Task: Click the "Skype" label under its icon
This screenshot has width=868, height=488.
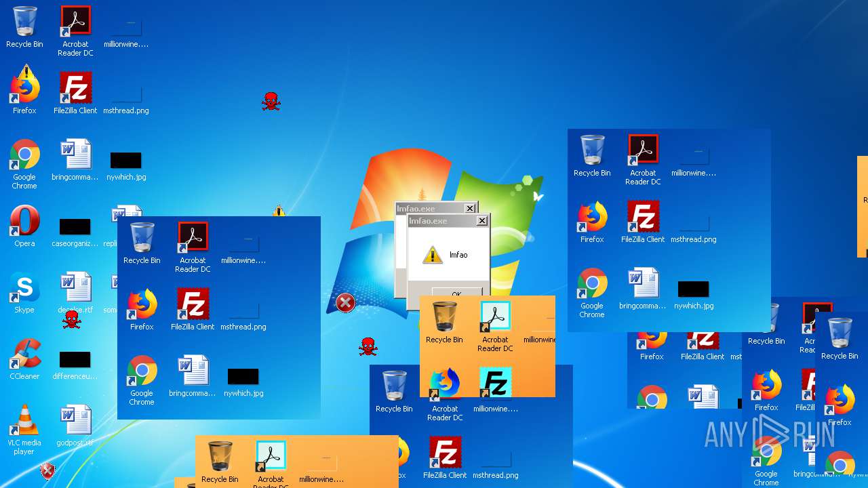Action: coord(24,310)
